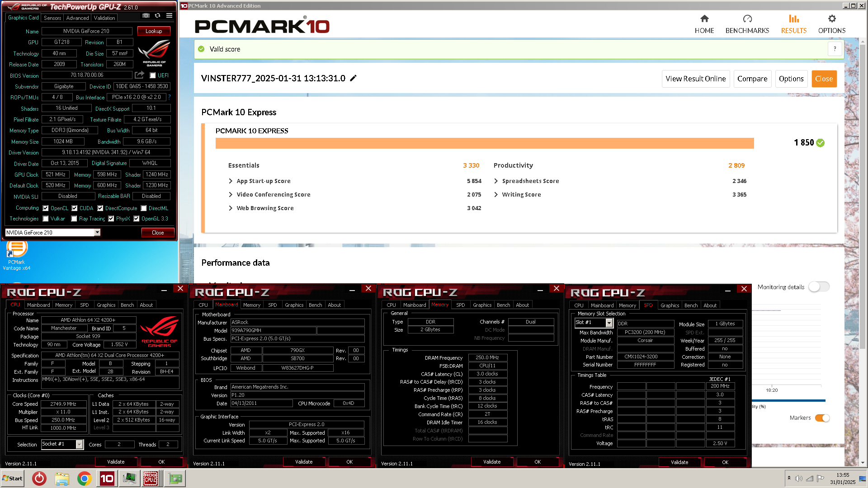
Task: Click the action center flag tray icon
Action: 821,478
